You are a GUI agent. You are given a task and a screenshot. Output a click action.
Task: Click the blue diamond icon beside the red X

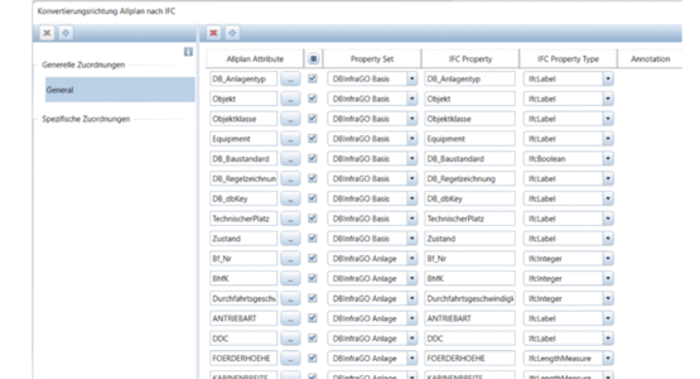point(232,33)
